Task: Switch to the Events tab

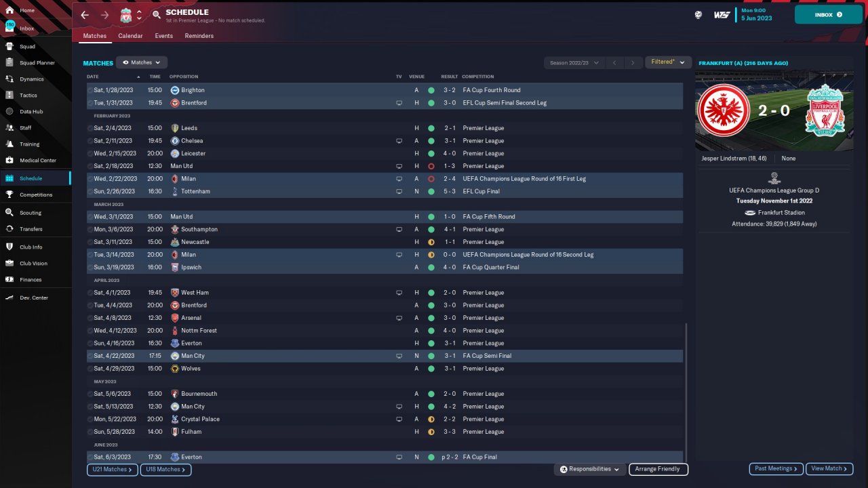Action: click(163, 36)
